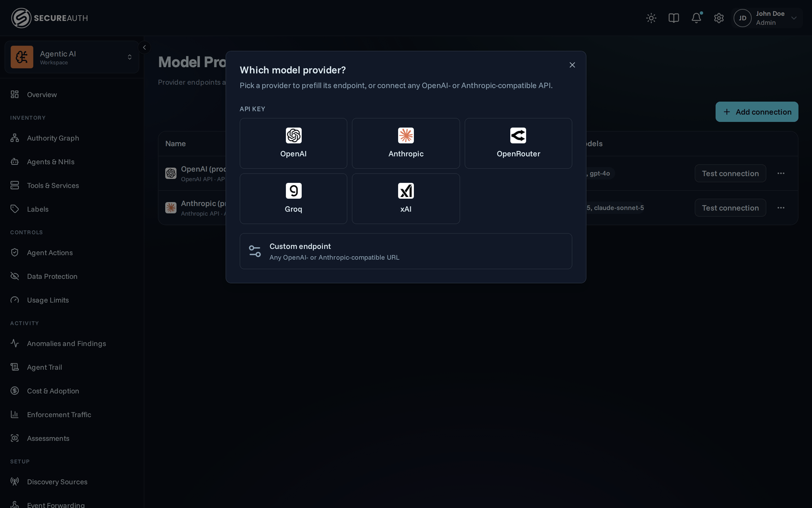
Task: Open more options for Anthropic row
Action: pos(781,208)
